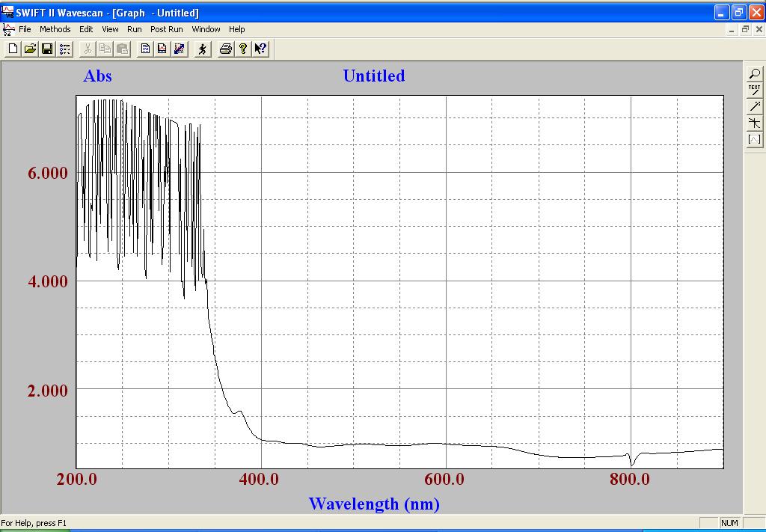The image size is (766, 532).
Task: Click the 400.0 wavelength axis value
Action: 259,479
